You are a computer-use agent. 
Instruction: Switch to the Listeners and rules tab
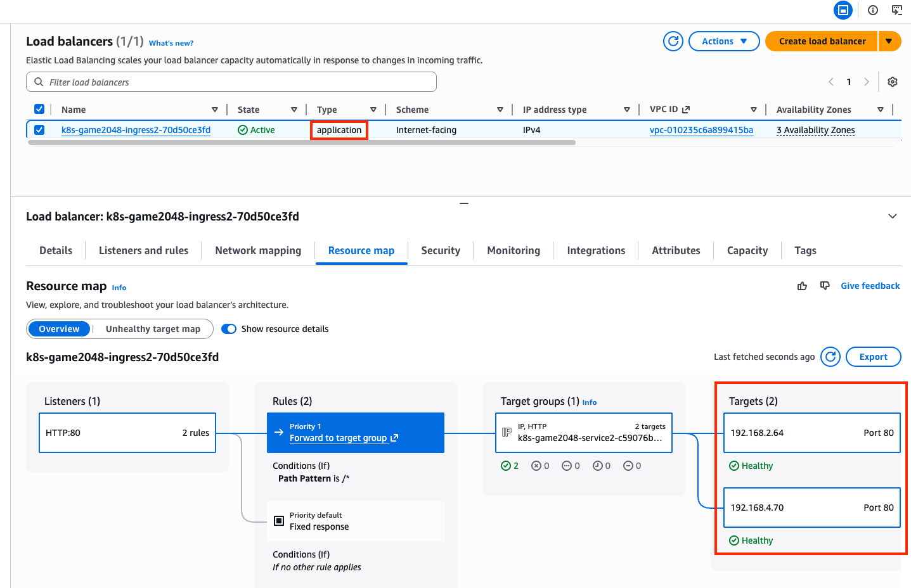point(143,250)
